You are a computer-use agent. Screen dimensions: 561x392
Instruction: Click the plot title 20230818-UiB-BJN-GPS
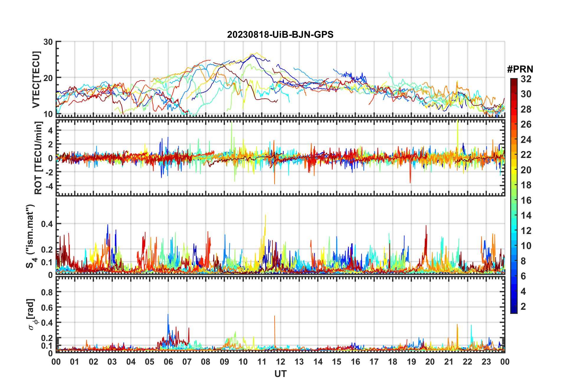280,34
